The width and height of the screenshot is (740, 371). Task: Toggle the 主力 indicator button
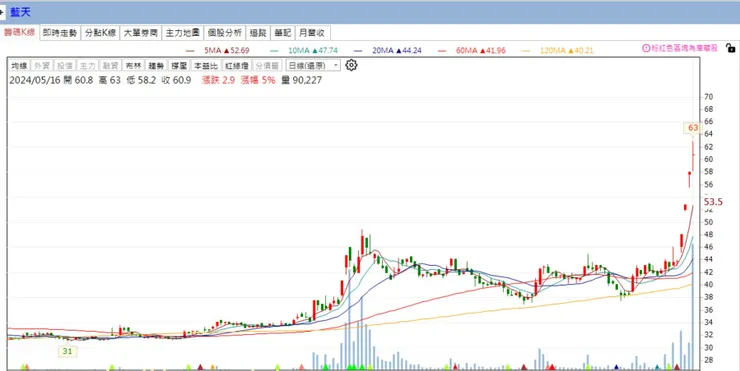87,66
